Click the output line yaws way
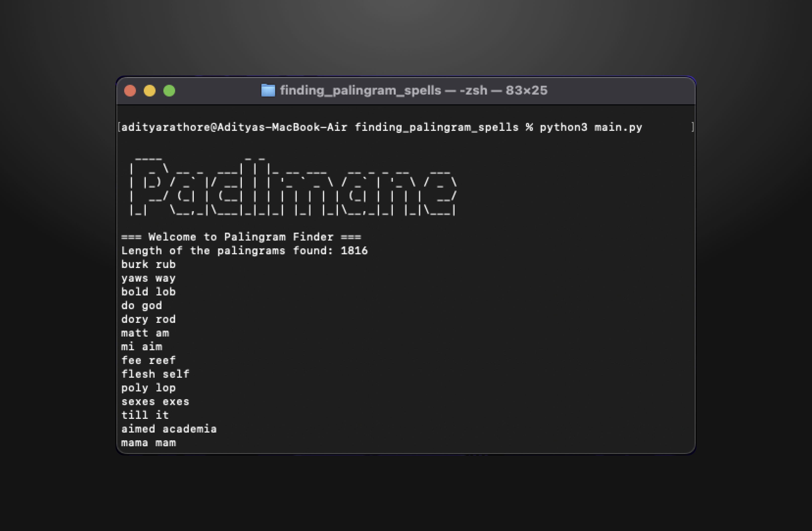This screenshot has width=812, height=531. [149, 278]
